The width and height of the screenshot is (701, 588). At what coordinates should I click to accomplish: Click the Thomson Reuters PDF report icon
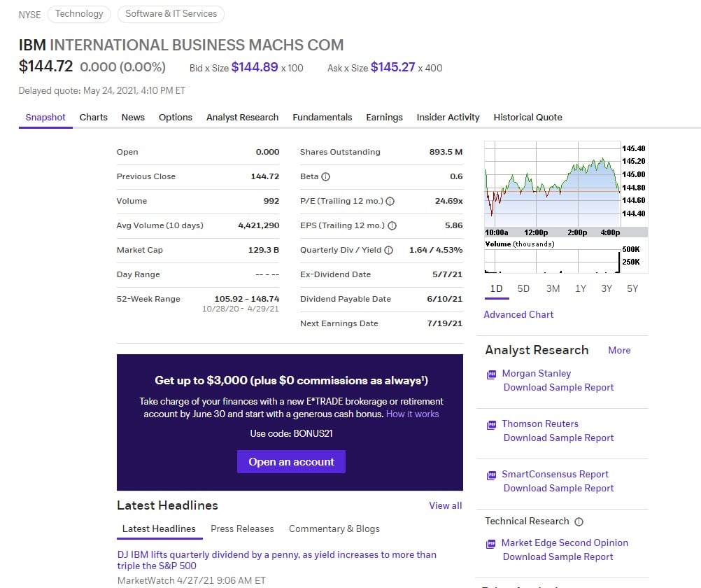(491, 425)
